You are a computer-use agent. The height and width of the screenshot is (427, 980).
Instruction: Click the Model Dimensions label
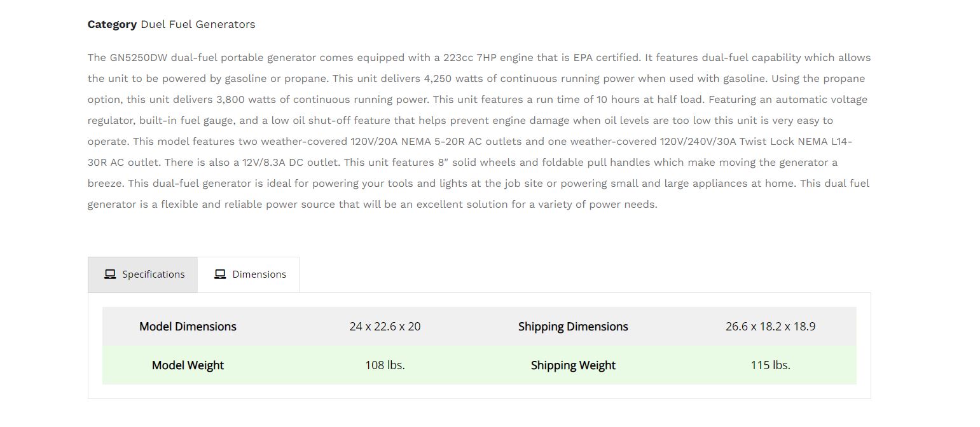click(x=188, y=327)
